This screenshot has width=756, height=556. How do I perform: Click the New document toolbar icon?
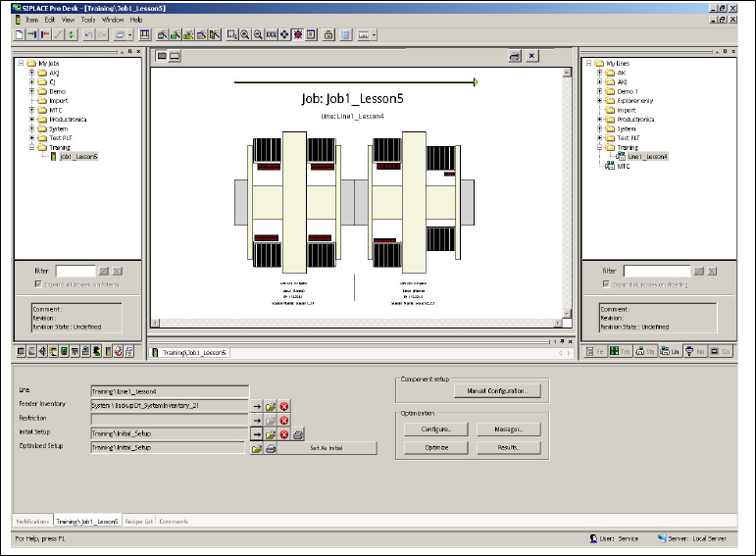click(x=19, y=35)
